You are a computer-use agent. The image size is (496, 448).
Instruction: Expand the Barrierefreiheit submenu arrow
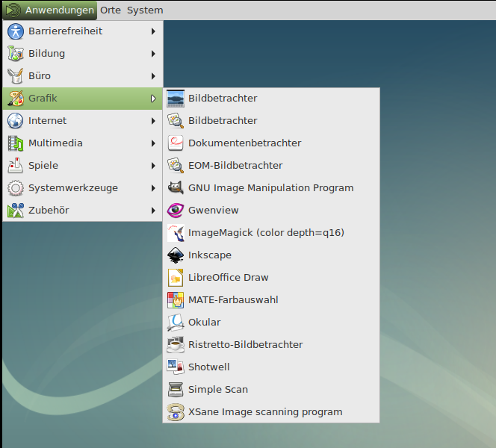point(153,31)
